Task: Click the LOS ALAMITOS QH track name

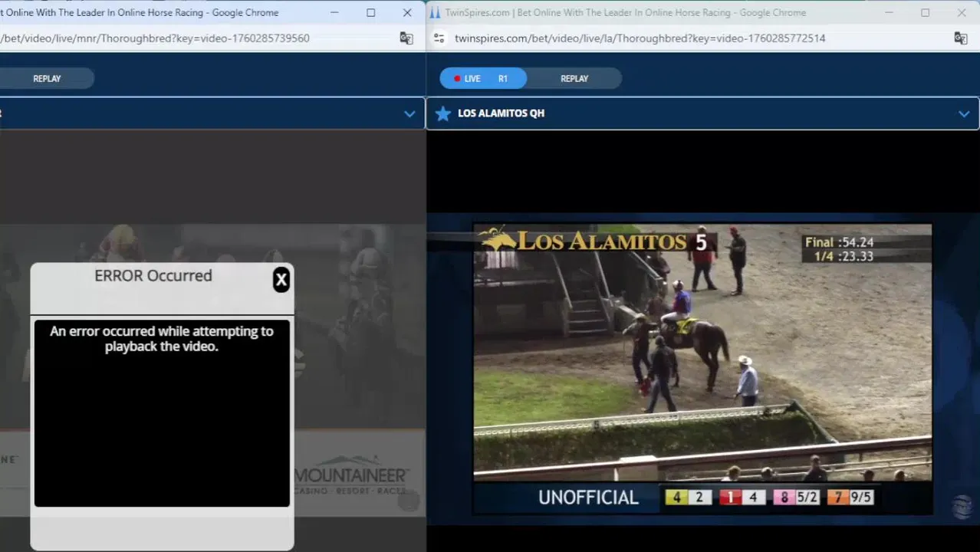Action: point(501,113)
